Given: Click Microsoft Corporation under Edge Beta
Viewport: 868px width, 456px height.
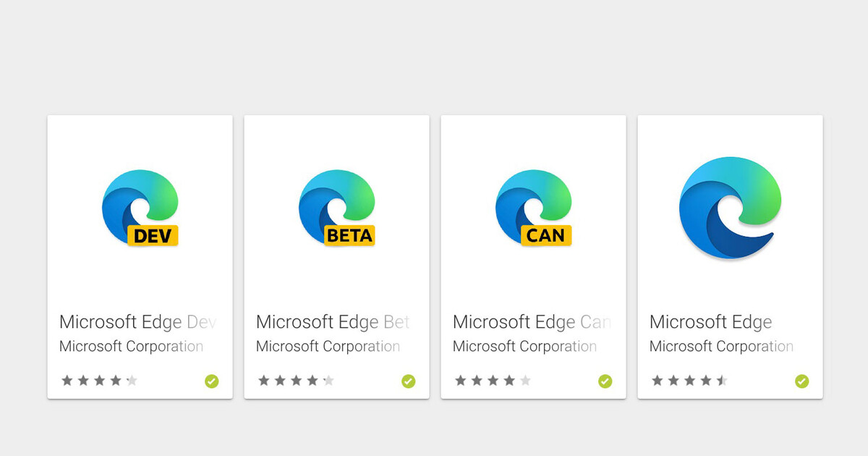Looking at the screenshot, I should pos(328,347).
